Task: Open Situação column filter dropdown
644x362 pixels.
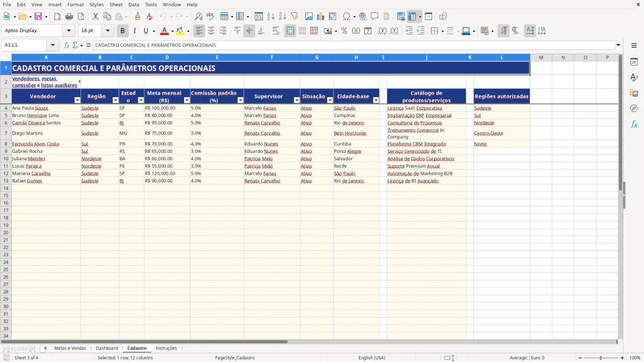Action: coord(330,100)
